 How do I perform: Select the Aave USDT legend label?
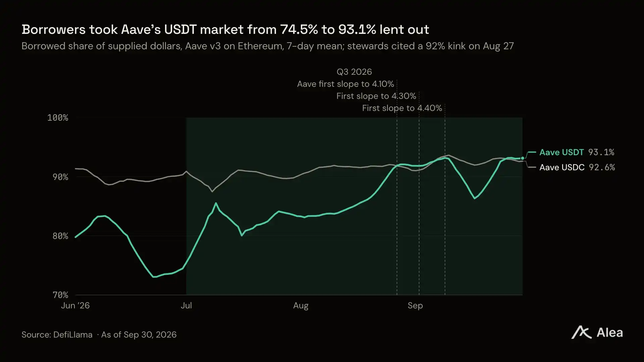[x=561, y=152]
